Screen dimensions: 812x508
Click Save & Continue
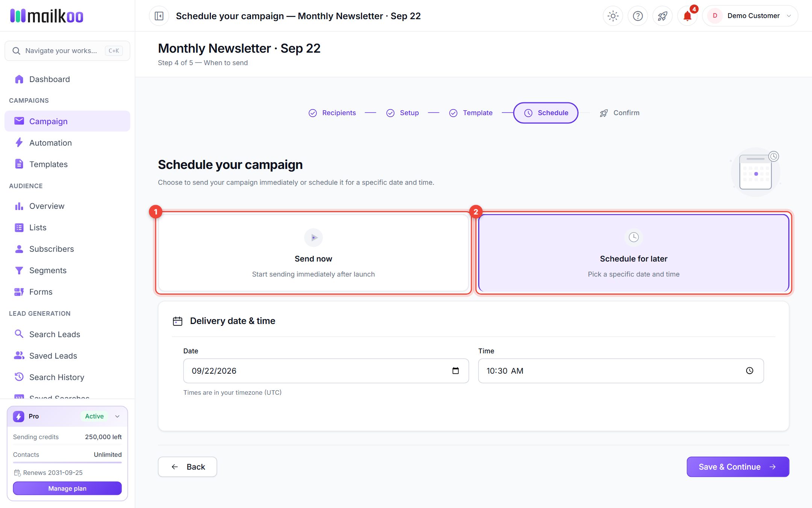point(738,467)
